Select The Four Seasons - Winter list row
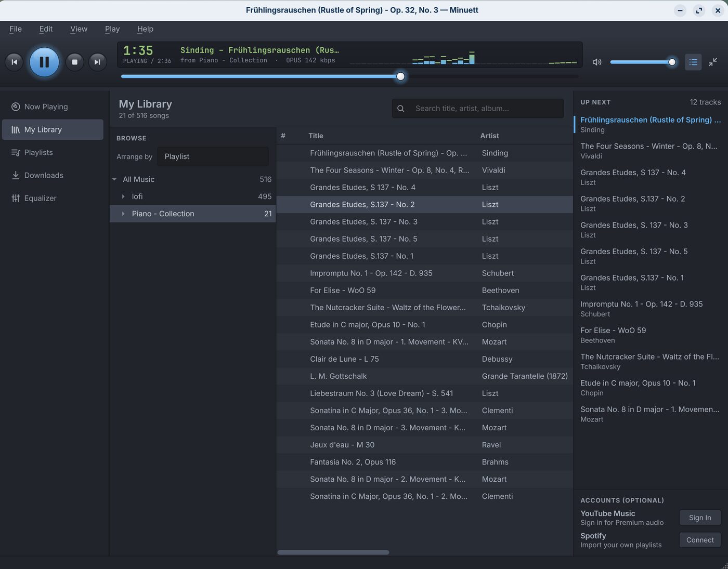The width and height of the screenshot is (728, 569). [x=424, y=170]
